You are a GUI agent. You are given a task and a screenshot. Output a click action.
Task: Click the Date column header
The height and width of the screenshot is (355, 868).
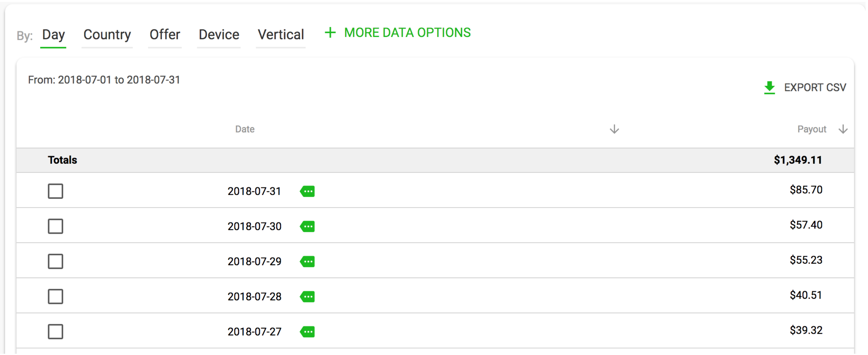245,129
